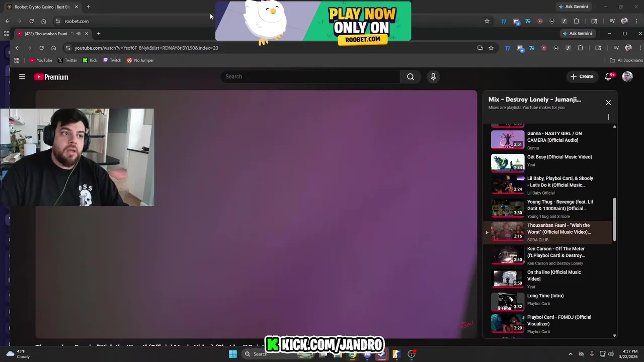Open the Twitter bookmark
644x362 pixels.
[x=67, y=60]
